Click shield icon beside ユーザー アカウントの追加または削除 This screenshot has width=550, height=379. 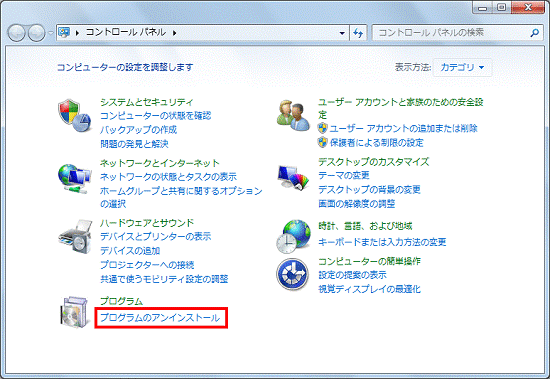(322, 128)
